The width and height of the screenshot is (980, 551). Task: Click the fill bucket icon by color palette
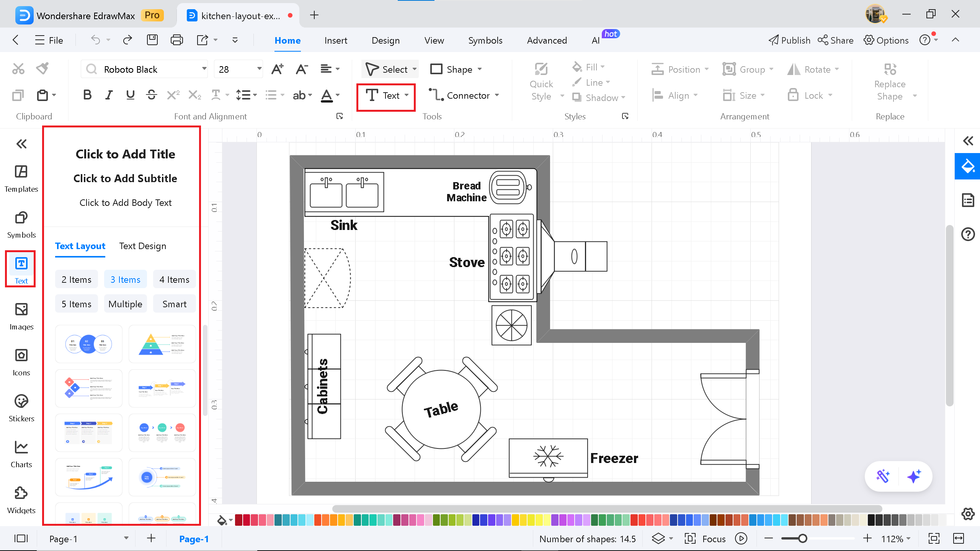[x=222, y=520]
